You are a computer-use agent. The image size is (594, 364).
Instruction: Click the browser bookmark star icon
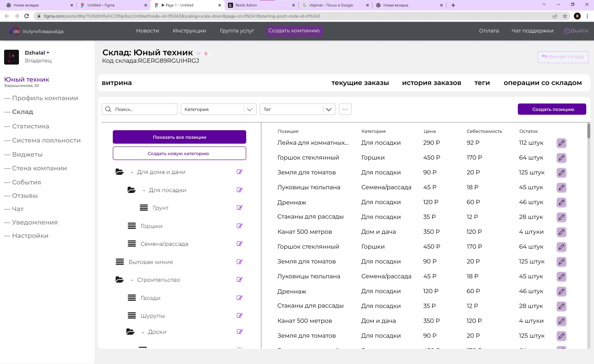565,16
